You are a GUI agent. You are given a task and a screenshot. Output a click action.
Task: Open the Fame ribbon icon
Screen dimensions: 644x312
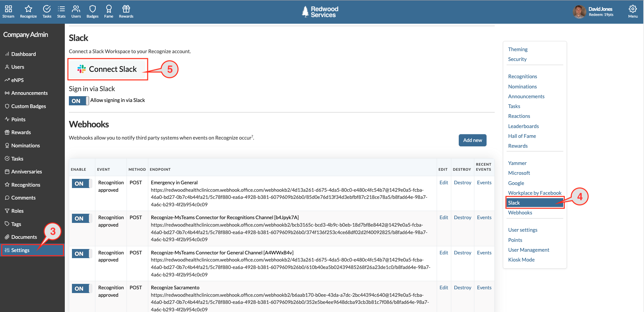[x=109, y=12]
